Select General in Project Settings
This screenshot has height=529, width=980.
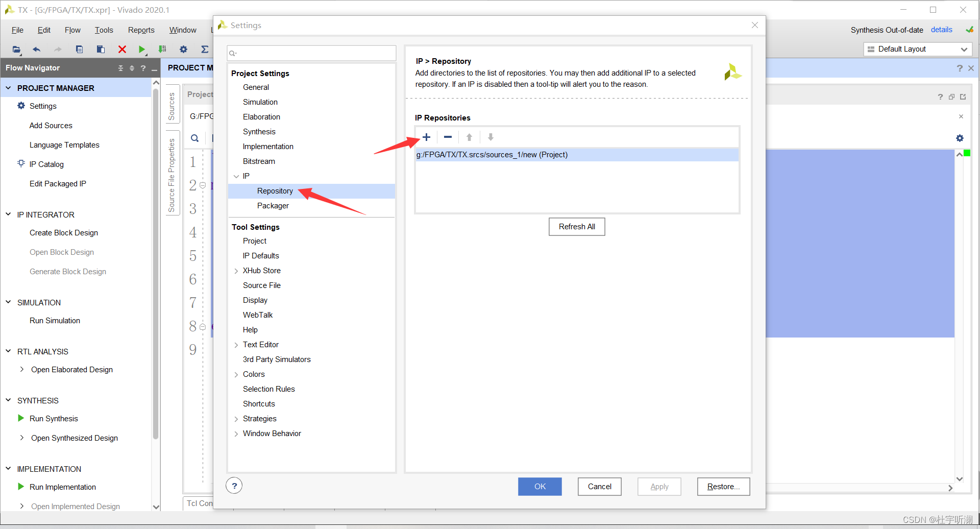click(x=256, y=87)
